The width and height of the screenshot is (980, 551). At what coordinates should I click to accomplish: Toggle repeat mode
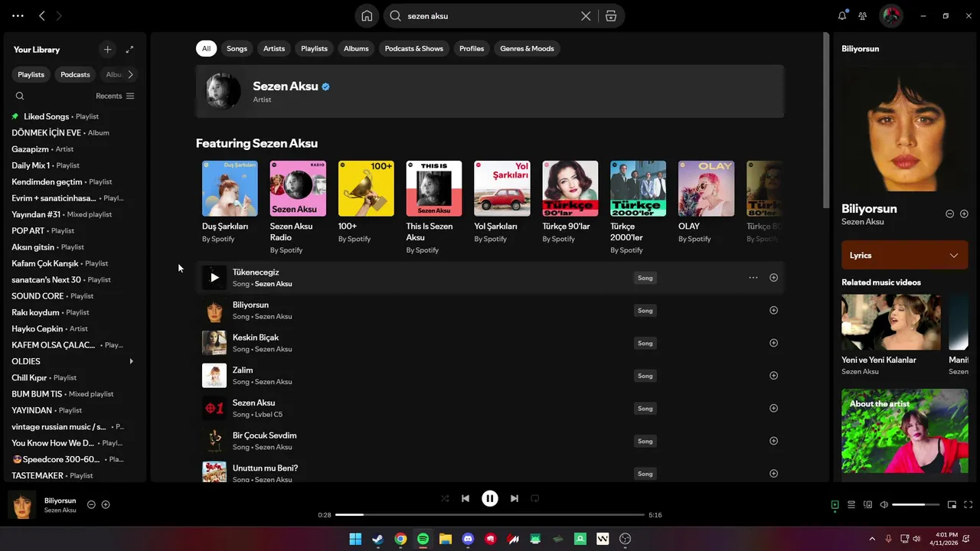535,498
